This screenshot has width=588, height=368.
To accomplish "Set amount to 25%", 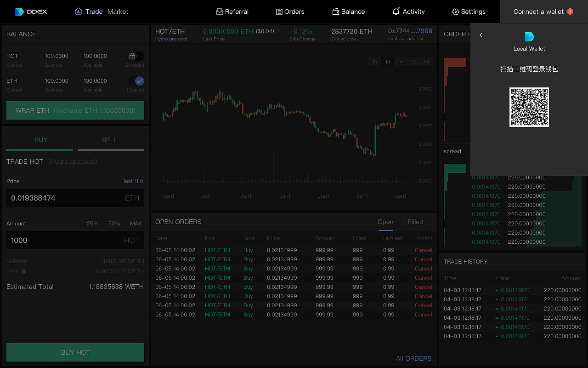I will (x=93, y=224).
